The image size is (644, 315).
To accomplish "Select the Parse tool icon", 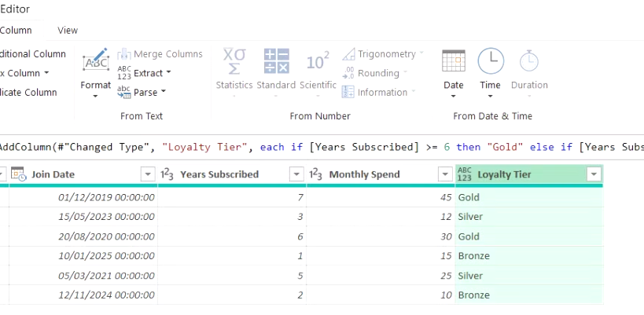I will tap(124, 92).
